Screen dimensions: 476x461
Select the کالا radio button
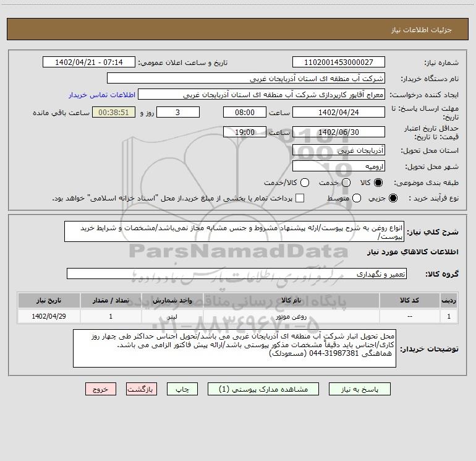378,183
